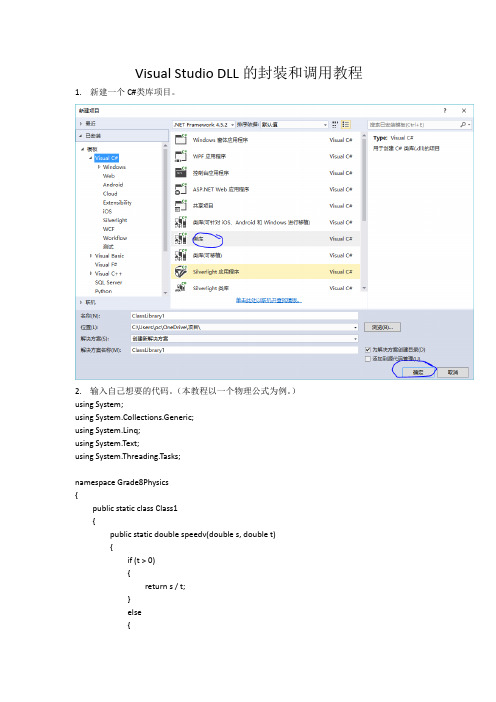This screenshot has width=496, height=702.
Task: Open the dialog help question mark
Action: 445,110
